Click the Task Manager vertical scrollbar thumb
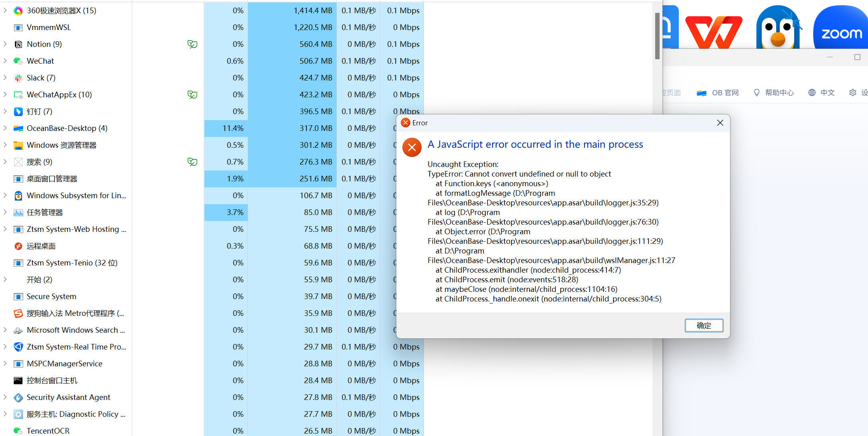Viewport: 868px width, 436px height. pos(657,36)
